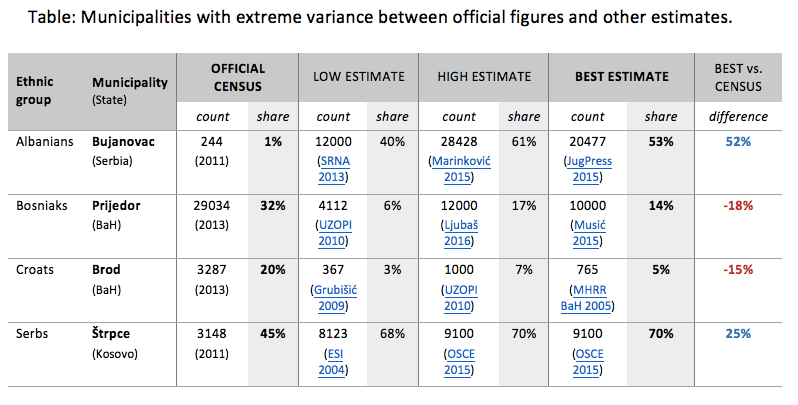Click the -18% difference value
798x405 pixels.
click(x=738, y=206)
